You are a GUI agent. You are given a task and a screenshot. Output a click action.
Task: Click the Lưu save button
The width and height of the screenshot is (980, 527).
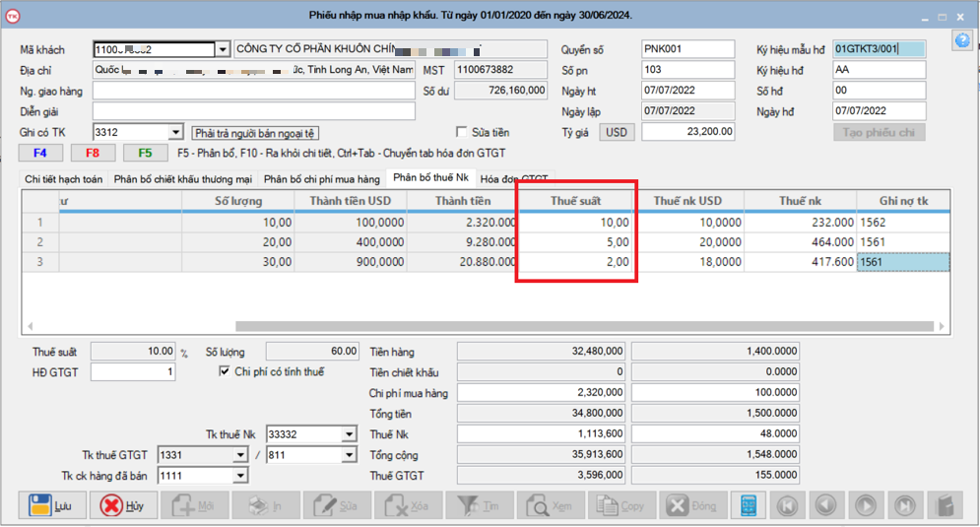51,505
